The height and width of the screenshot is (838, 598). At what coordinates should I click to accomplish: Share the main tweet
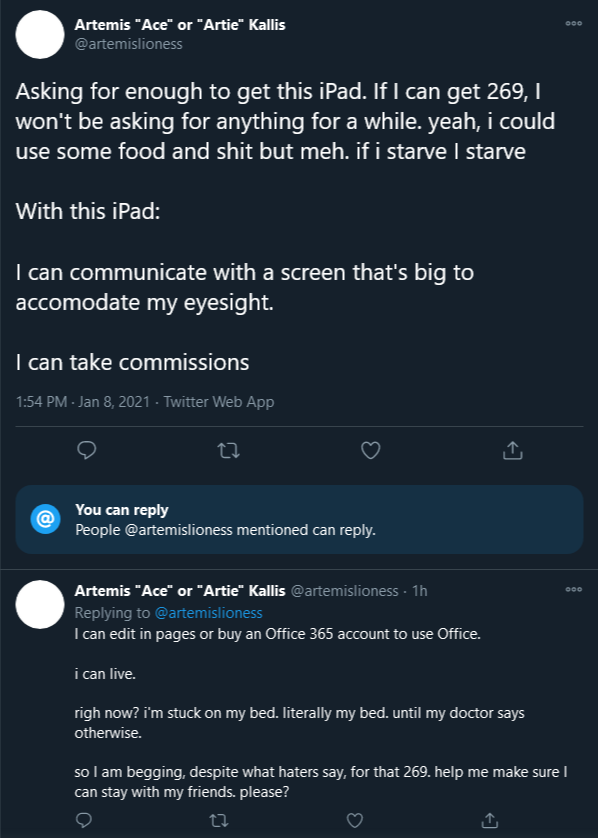pos(512,450)
